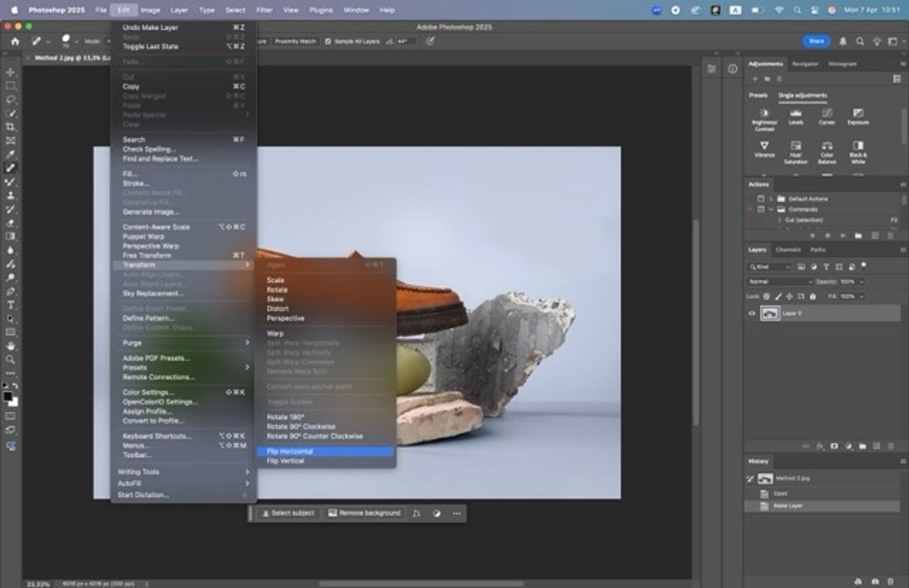Add a layer mask from the Layers panel
The height and width of the screenshot is (588, 909).
pyautogui.click(x=834, y=447)
